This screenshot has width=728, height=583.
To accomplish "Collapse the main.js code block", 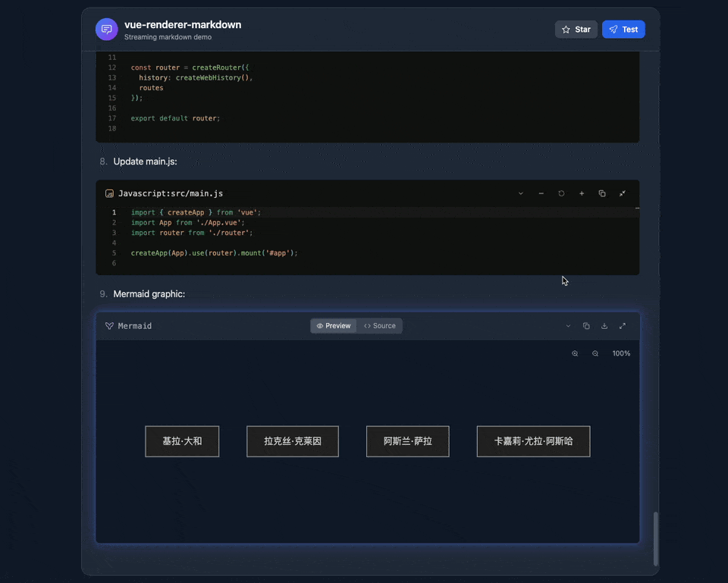I will click(x=520, y=193).
